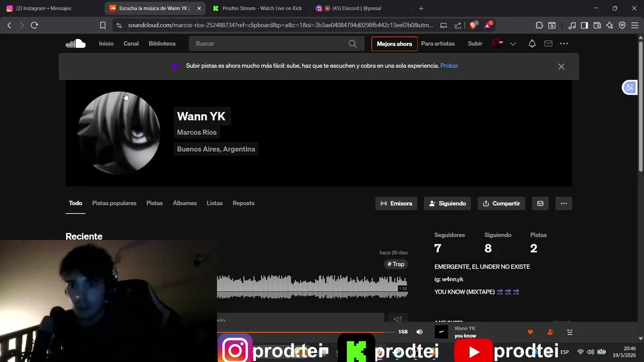
Task: Send a message via the profile envelope button
Action: click(x=540, y=204)
